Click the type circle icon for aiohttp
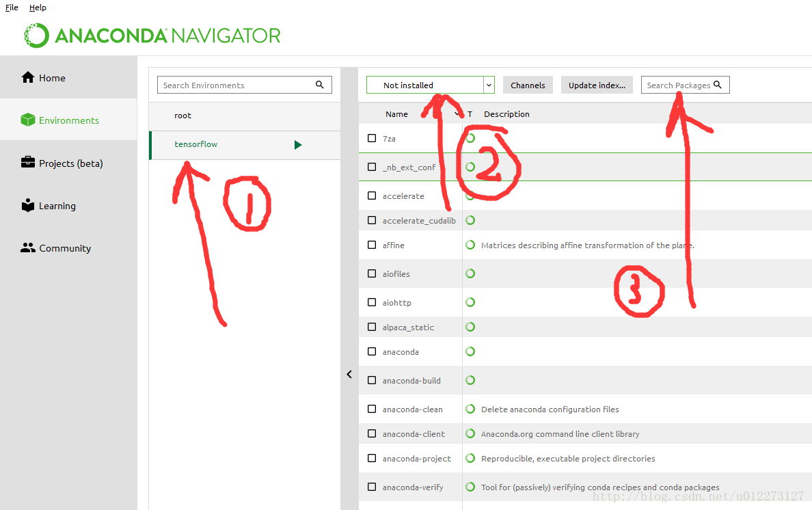The width and height of the screenshot is (812, 510). click(470, 302)
